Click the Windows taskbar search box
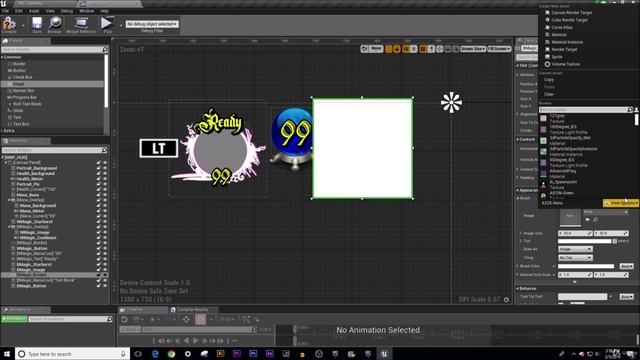The height and width of the screenshot is (360, 640). (x=72, y=354)
